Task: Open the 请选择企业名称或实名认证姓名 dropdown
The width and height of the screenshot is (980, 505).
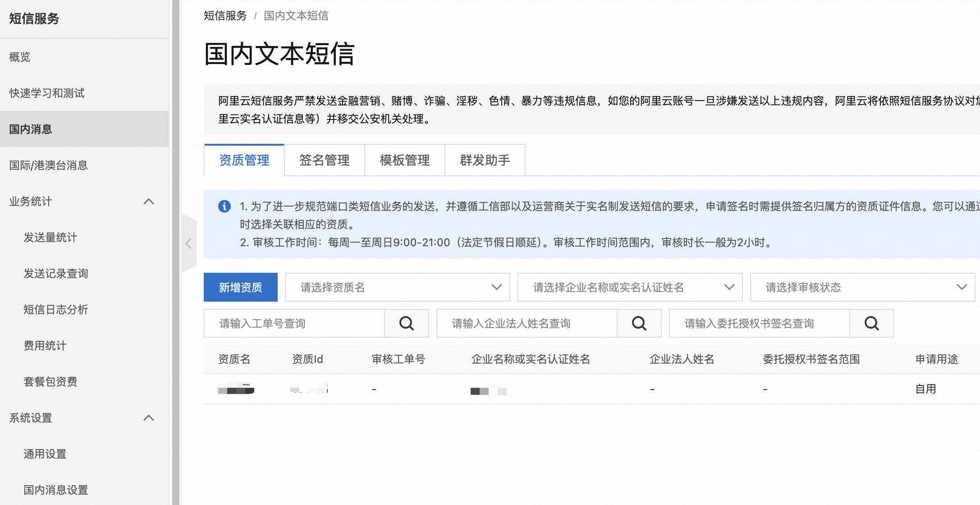Action: [630, 287]
